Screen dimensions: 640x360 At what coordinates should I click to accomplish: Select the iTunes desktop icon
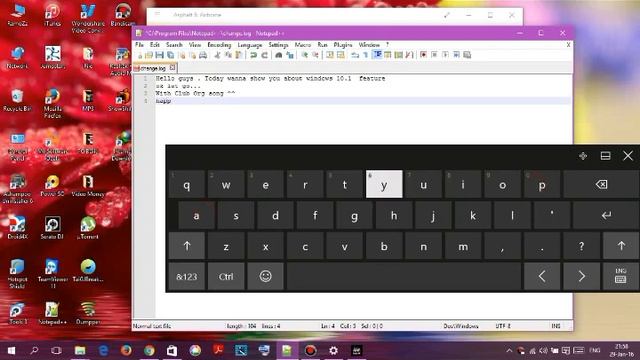pos(52,16)
